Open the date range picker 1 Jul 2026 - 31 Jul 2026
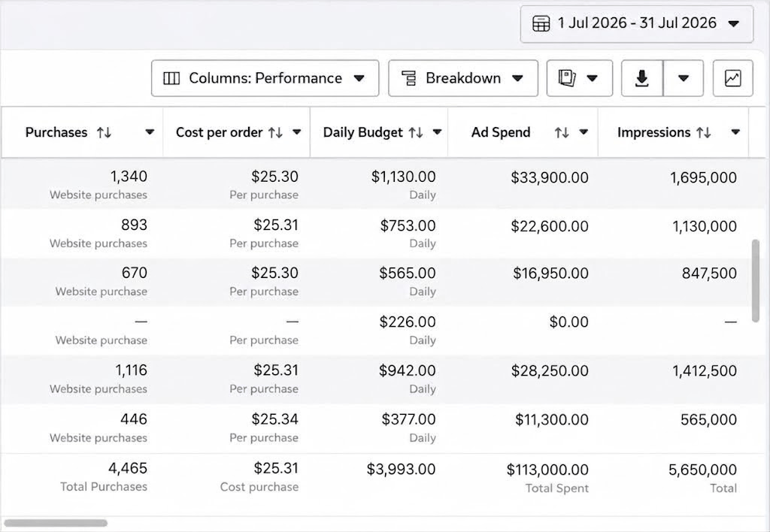This screenshot has height=532, width=770. coord(636,23)
